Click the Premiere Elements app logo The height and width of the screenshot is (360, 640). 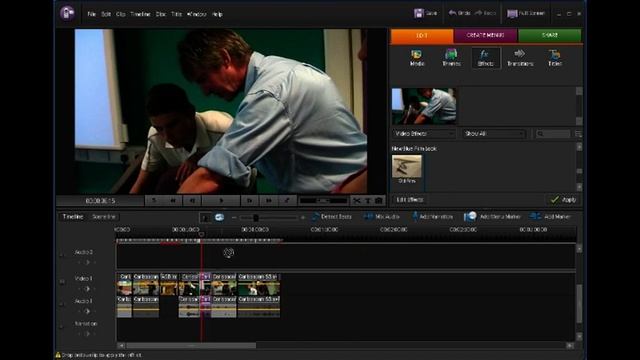pos(67,13)
